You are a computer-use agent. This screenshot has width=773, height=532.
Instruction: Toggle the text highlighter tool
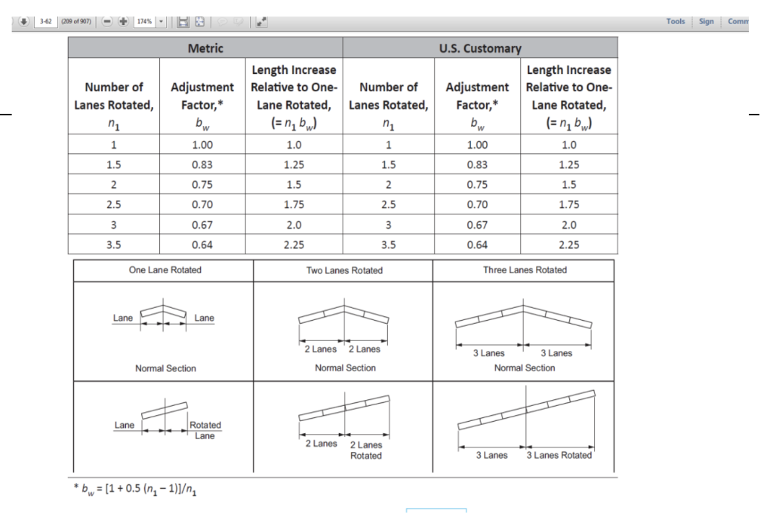click(x=238, y=21)
